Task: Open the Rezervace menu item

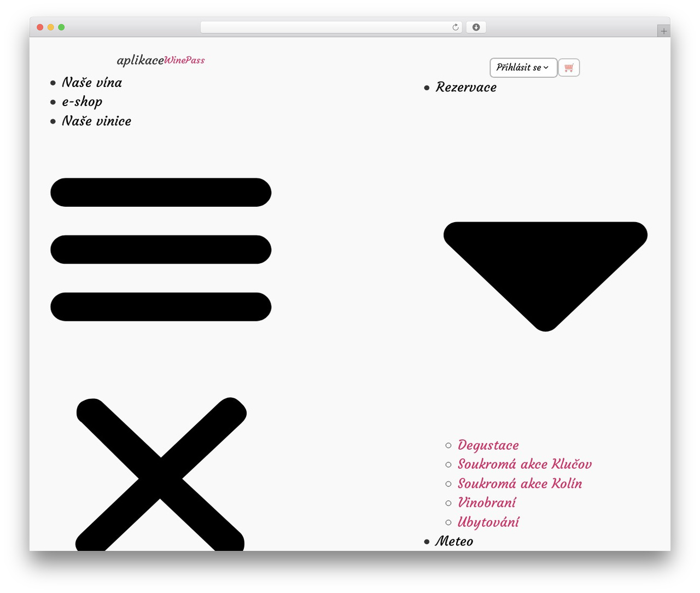Action: click(x=466, y=88)
